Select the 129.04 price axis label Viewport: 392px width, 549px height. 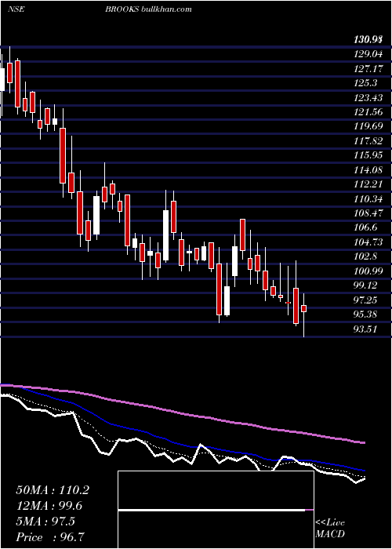(368, 54)
